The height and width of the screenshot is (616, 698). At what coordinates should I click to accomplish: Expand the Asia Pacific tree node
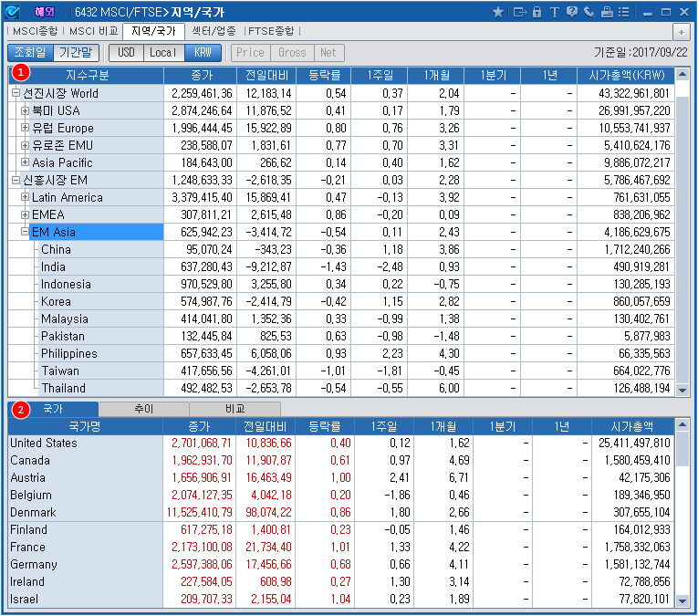click(25, 162)
